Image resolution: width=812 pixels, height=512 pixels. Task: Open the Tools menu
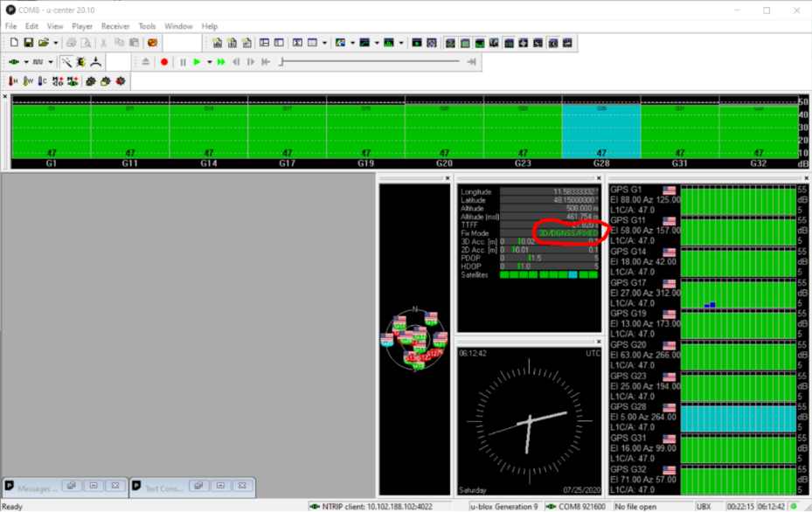pyautogui.click(x=147, y=26)
